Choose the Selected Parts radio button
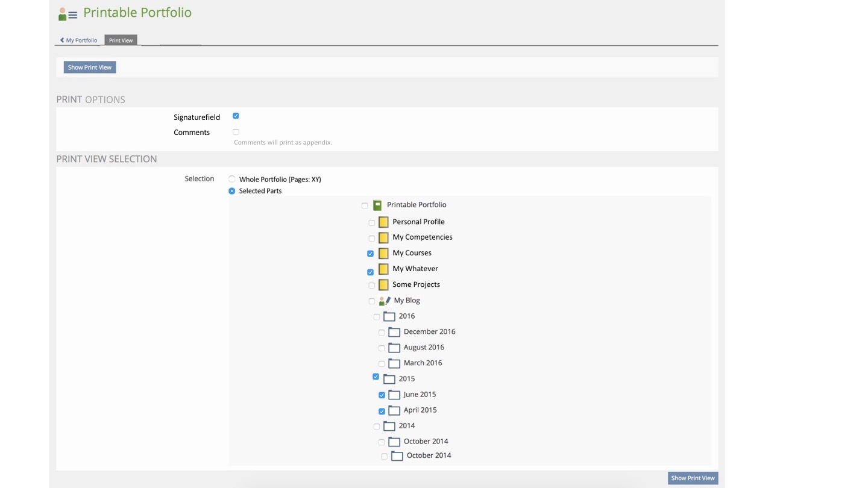Viewport: 868px width, 488px height. [232, 191]
